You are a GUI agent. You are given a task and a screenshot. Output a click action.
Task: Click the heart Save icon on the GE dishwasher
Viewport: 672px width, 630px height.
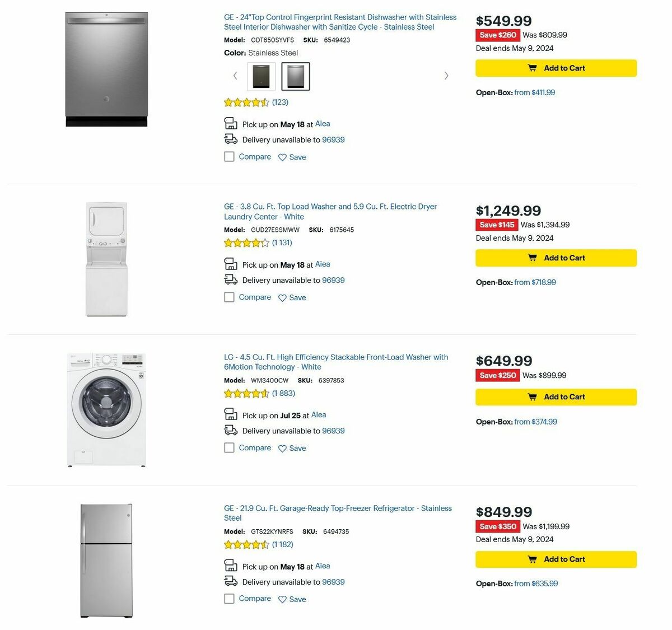click(x=282, y=157)
